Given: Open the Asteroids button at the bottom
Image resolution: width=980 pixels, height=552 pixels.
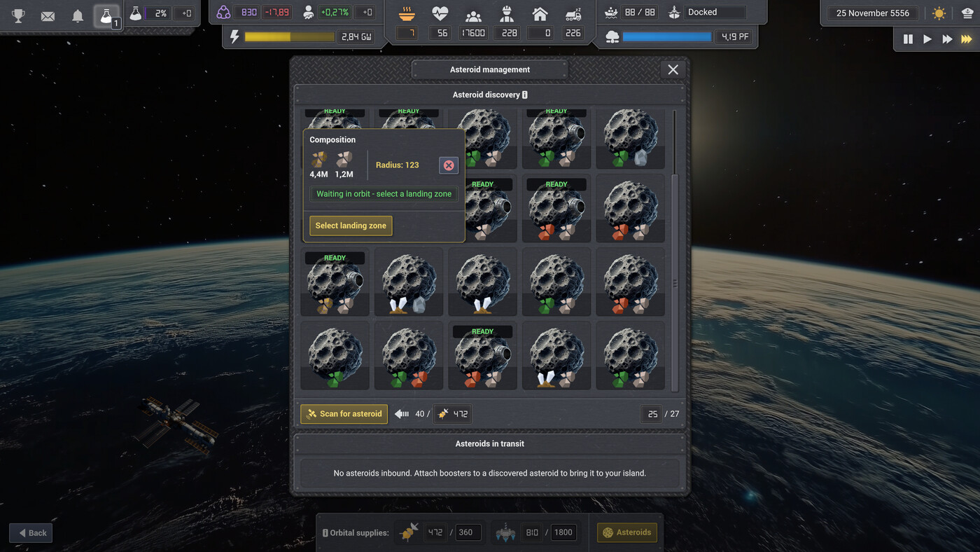Looking at the screenshot, I should pyautogui.click(x=626, y=532).
